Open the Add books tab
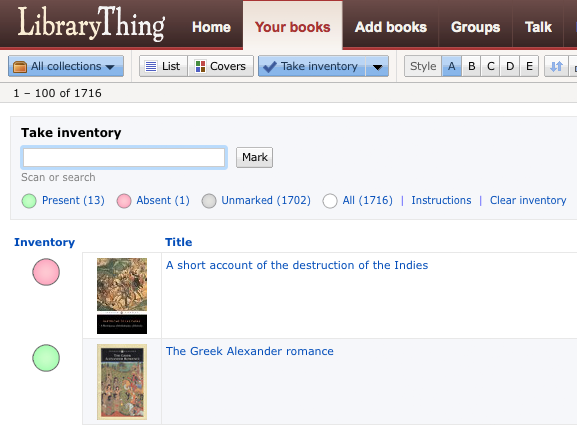This screenshot has height=425, width=577. (391, 27)
